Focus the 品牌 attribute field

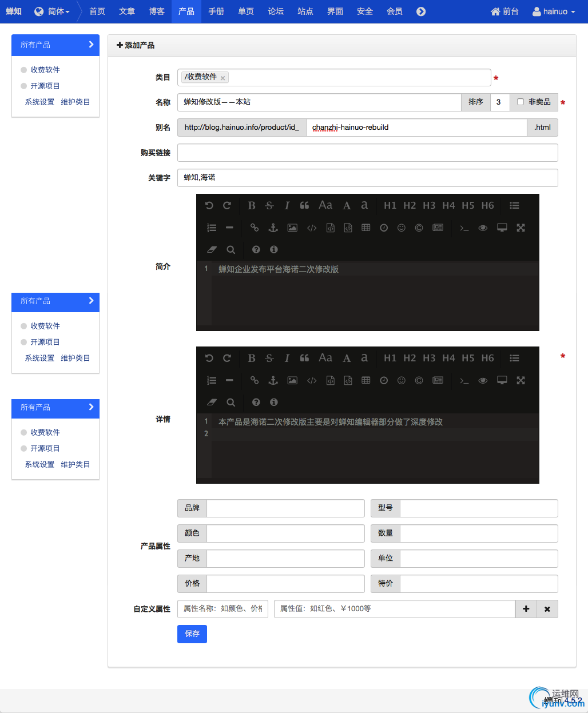pos(285,508)
